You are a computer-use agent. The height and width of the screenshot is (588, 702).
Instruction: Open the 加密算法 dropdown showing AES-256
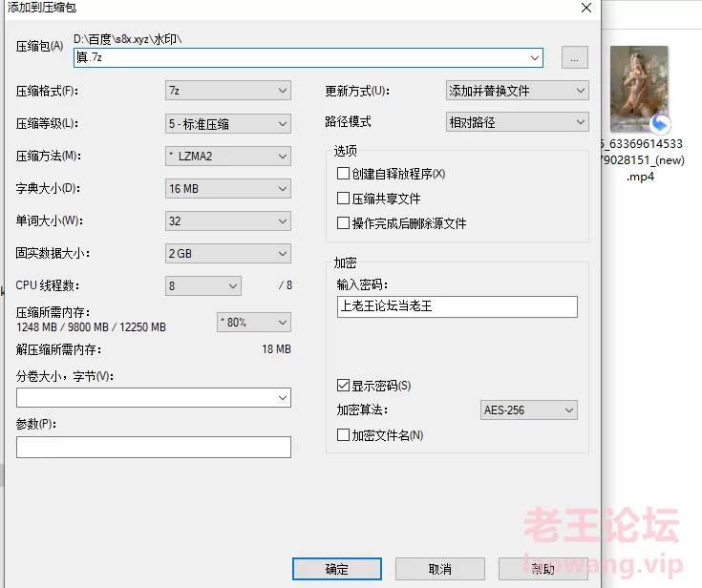pos(529,409)
